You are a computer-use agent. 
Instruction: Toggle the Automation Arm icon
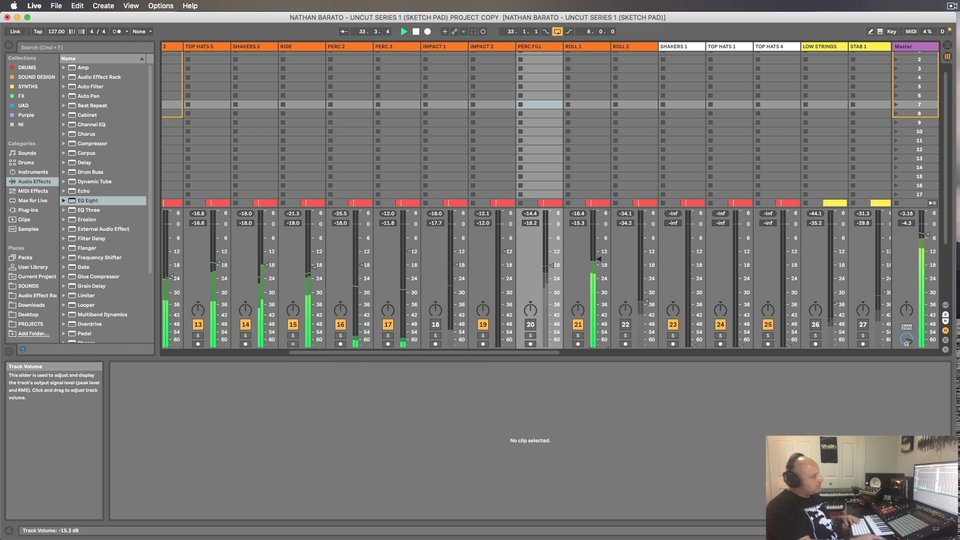click(x=454, y=31)
